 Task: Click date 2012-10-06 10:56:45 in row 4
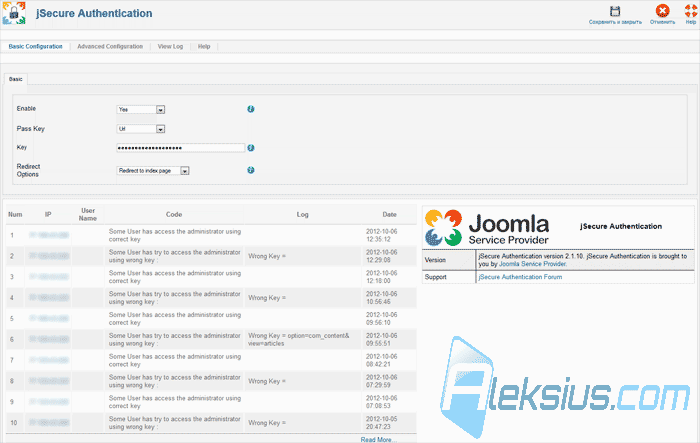point(382,298)
